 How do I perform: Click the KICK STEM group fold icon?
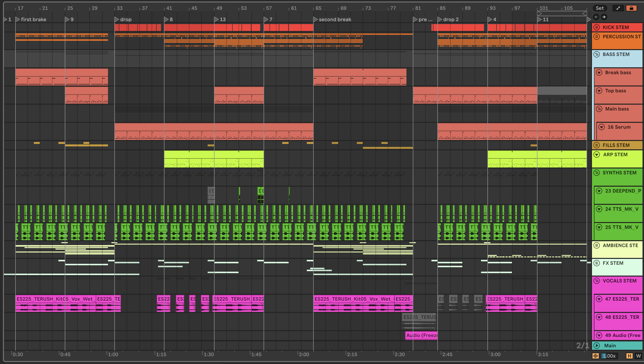click(597, 27)
